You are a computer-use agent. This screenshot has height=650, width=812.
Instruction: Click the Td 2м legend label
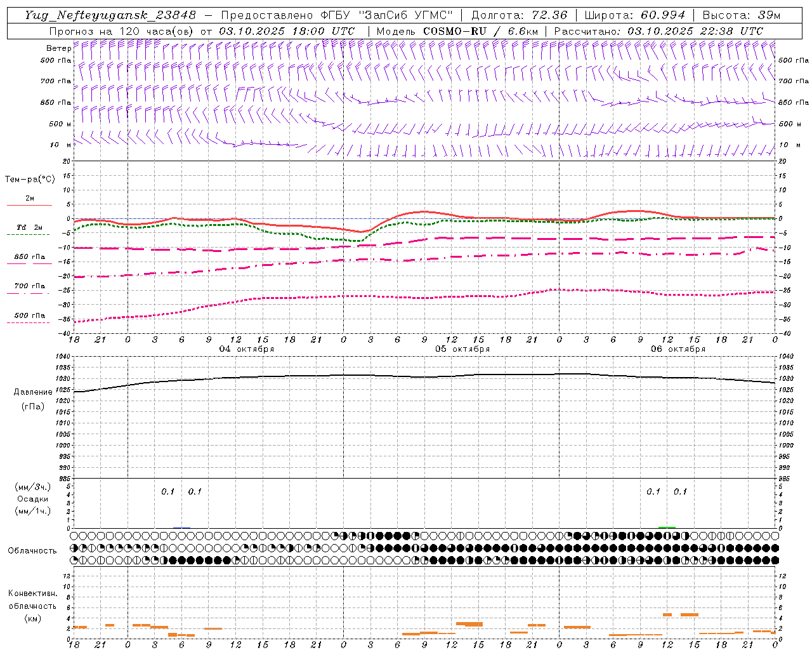tap(29, 227)
